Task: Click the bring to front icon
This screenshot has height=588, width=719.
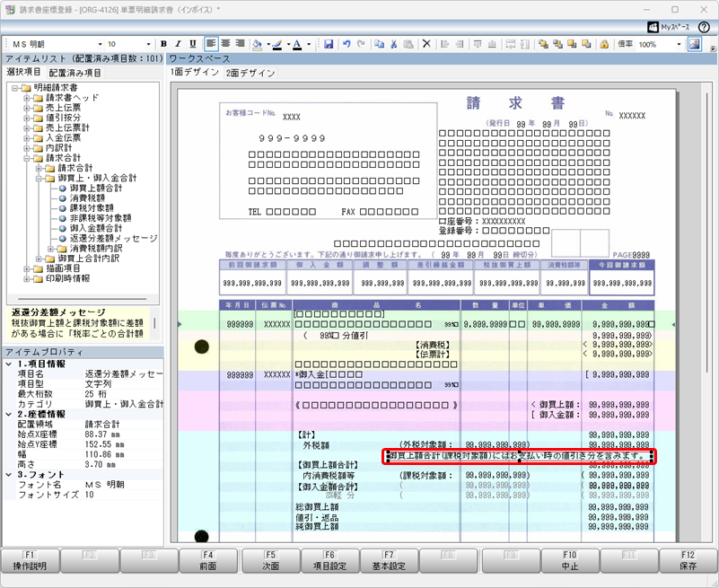Action: [x=543, y=44]
